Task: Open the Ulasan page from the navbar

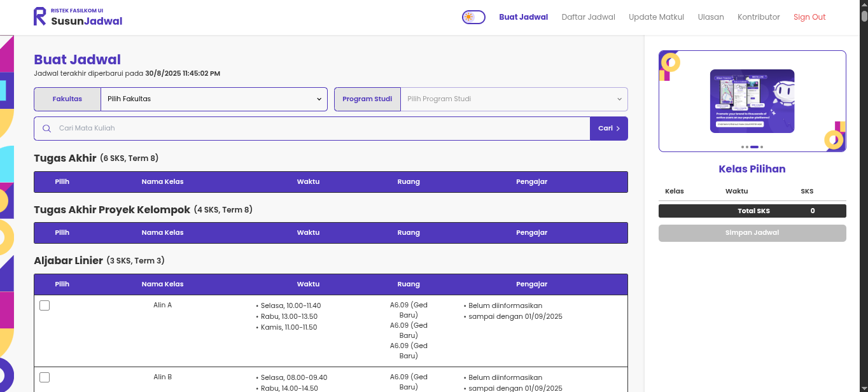Action: click(x=711, y=17)
